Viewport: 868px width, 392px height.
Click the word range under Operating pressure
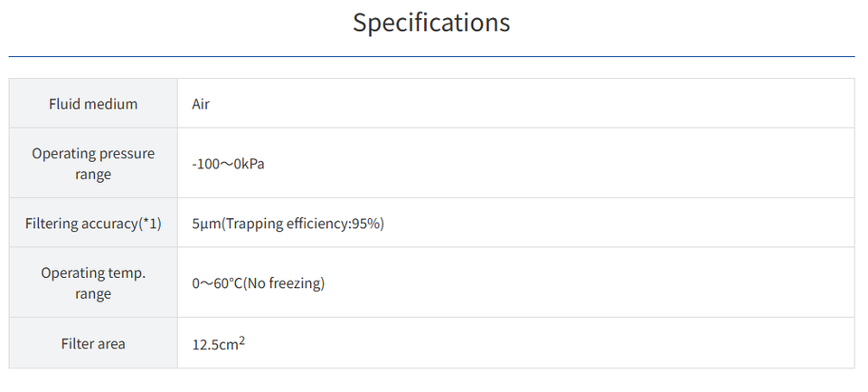(x=93, y=174)
